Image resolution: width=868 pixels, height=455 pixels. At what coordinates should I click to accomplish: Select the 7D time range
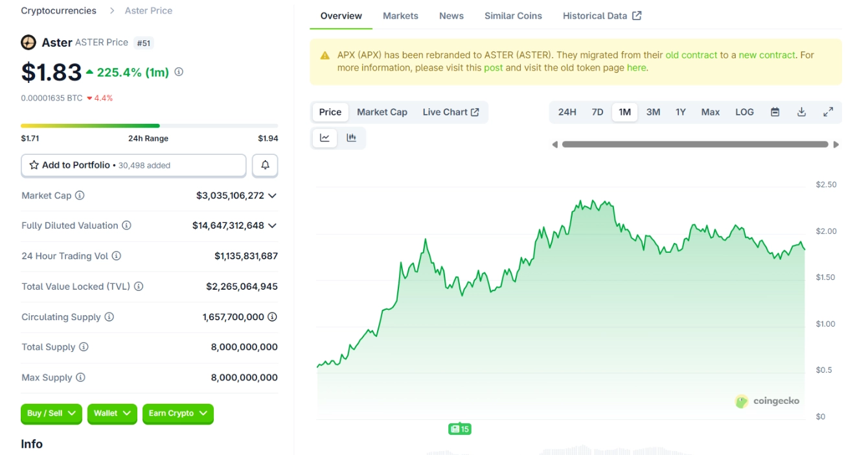coord(597,112)
